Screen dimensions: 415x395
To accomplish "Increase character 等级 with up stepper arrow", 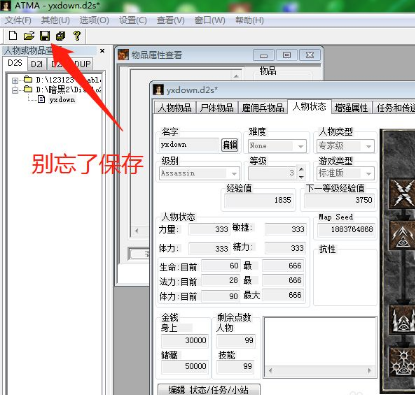I will [301, 170].
